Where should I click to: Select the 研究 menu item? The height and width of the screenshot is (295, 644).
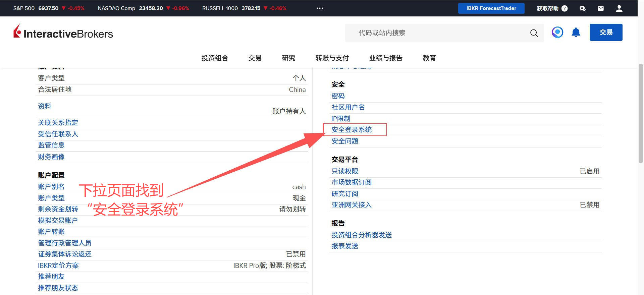(x=288, y=58)
